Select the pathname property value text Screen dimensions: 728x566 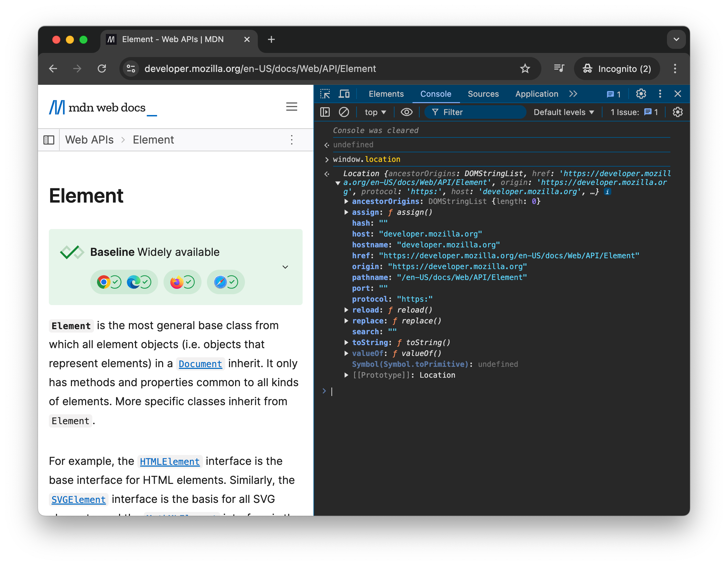tap(462, 278)
